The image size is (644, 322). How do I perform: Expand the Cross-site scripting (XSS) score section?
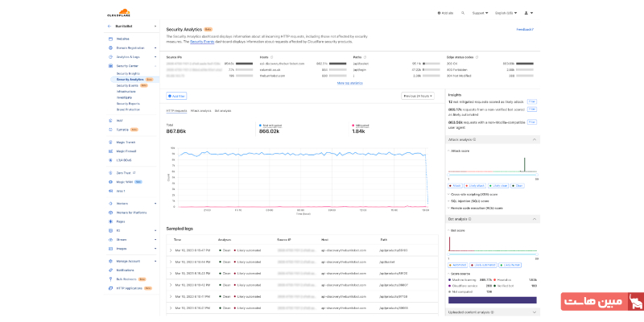tap(473, 194)
